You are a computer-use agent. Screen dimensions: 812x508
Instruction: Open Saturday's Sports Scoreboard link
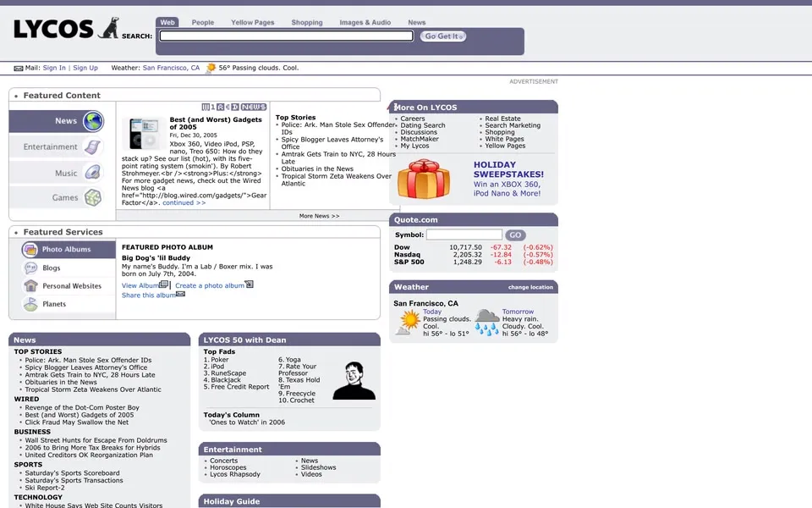coord(72,472)
